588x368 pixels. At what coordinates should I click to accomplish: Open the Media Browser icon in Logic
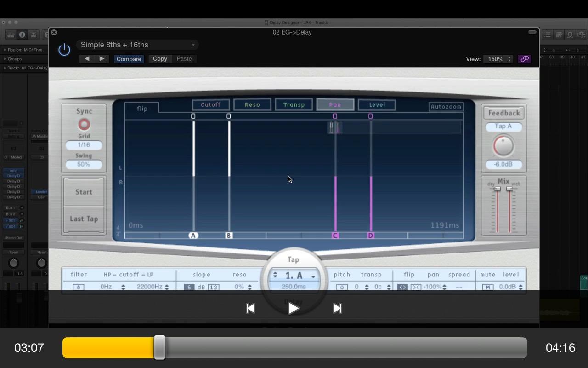[x=581, y=34]
